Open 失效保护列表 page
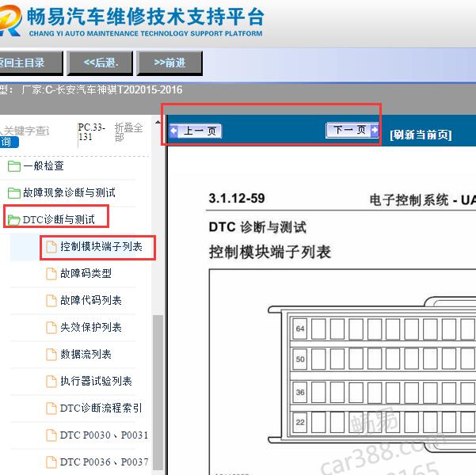 point(91,327)
